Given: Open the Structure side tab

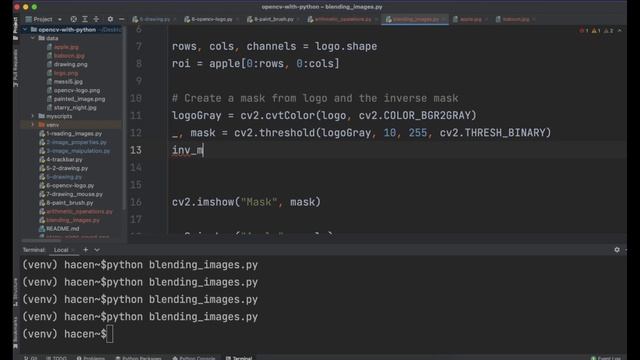Looking at the screenshot, I should click(x=16, y=291).
